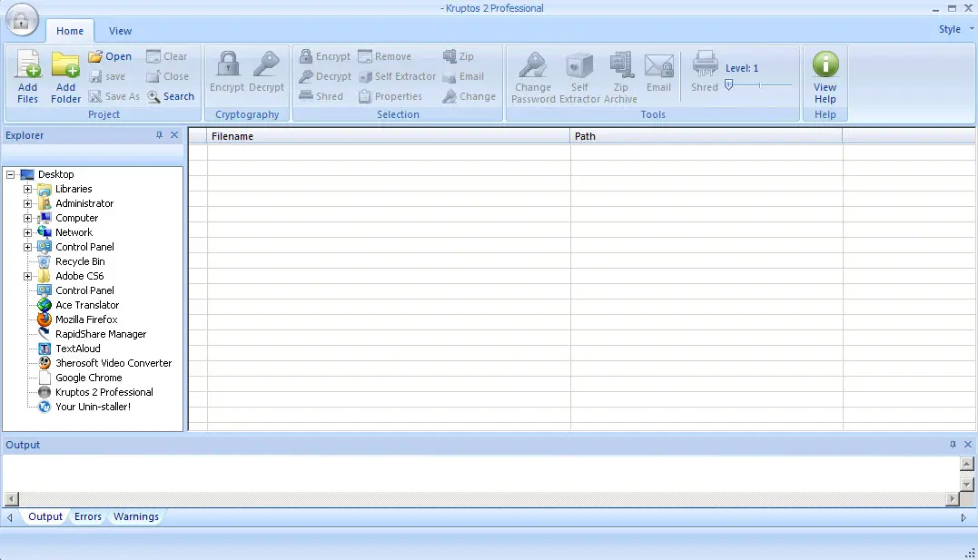Viewport: 978px width, 560px height.
Task: Click Shred in Selection group
Action: [321, 96]
